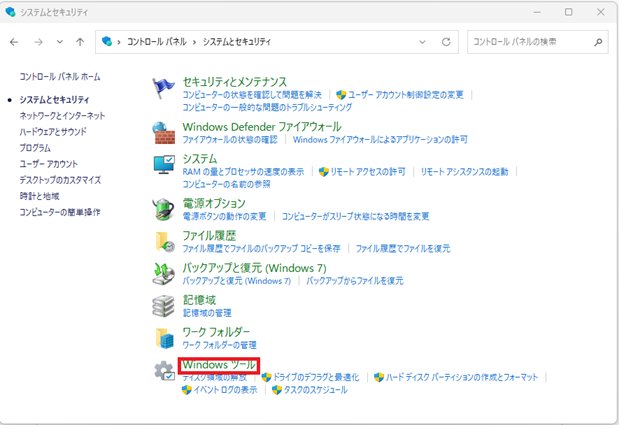Click コンピューターがスリープ状態になる時間を変更 link

(355, 216)
